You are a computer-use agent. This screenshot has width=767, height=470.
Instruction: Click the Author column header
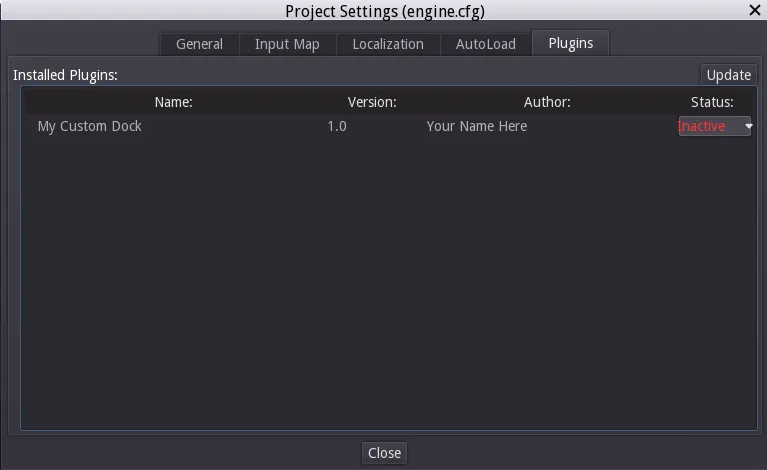(x=547, y=102)
